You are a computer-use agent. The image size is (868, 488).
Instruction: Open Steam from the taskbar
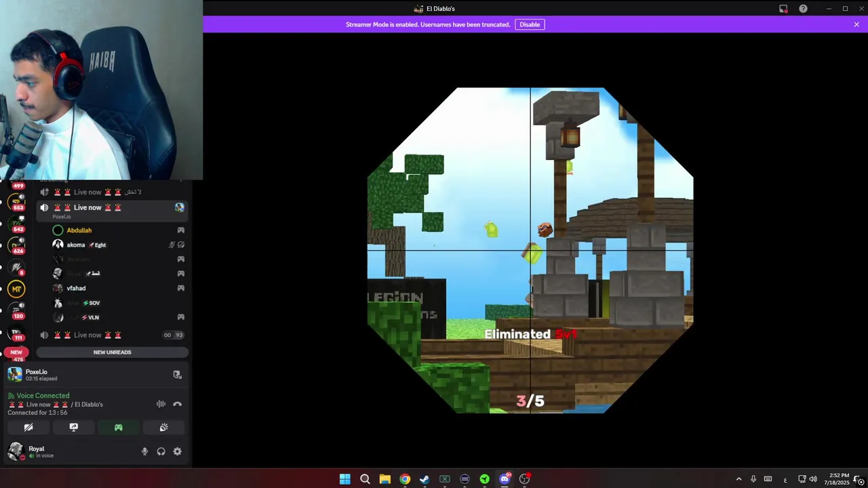pyautogui.click(x=425, y=479)
